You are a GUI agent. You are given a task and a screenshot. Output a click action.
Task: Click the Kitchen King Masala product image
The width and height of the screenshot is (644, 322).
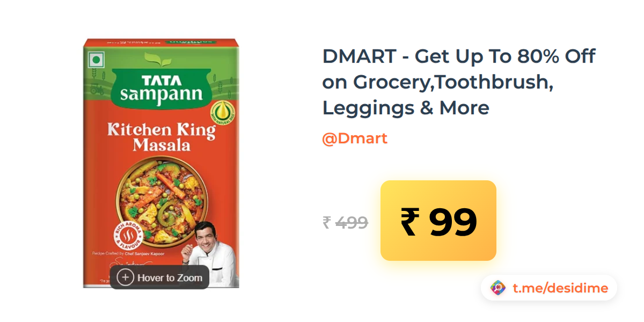coord(161,163)
